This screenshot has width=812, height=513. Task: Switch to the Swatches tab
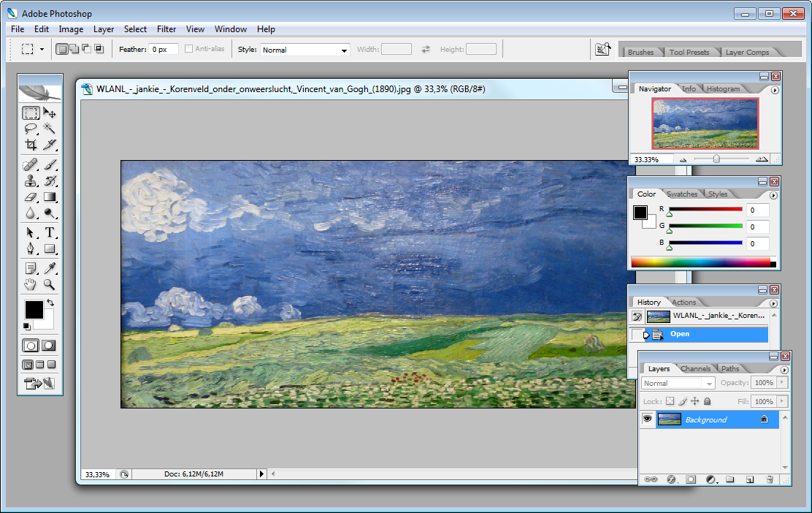pos(682,194)
